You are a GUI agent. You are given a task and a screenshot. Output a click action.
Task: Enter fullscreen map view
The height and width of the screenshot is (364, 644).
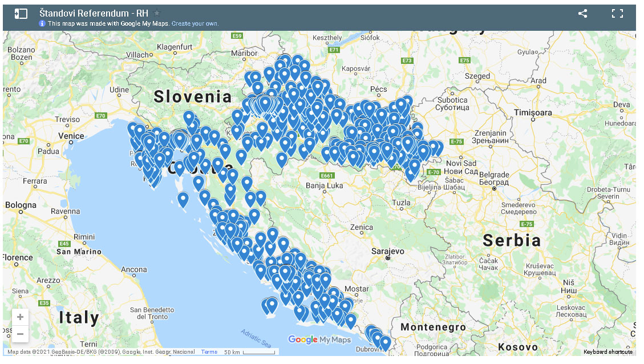pyautogui.click(x=617, y=14)
